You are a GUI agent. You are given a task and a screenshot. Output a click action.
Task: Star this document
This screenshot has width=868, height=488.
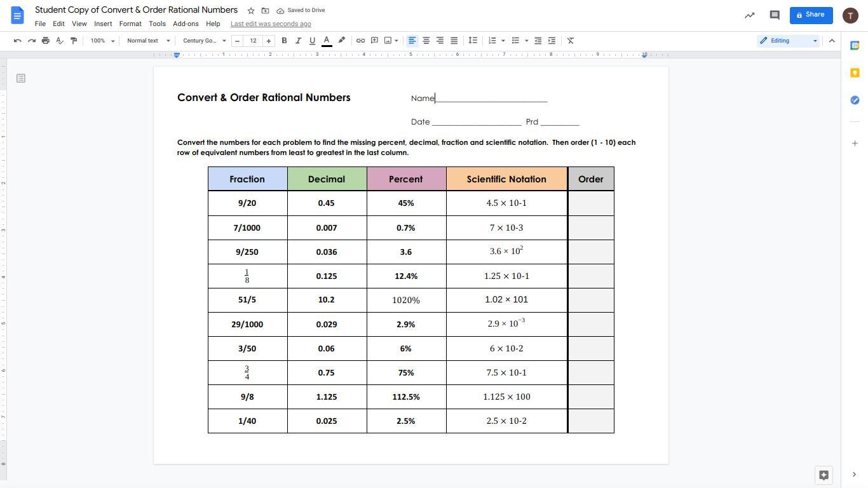[x=251, y=11]
